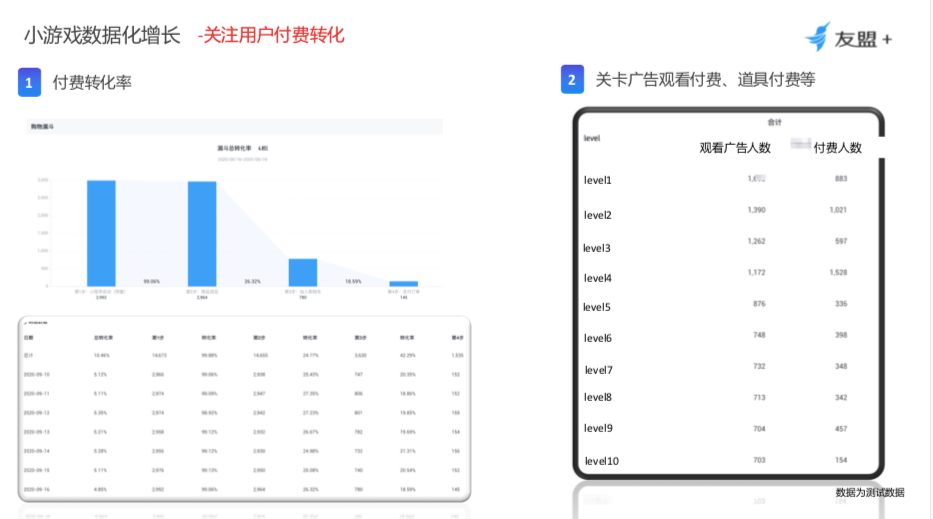933x519 pixels.
Task: Click the 总转化率 column header in funnel table
Action: (x=102, y=337)
